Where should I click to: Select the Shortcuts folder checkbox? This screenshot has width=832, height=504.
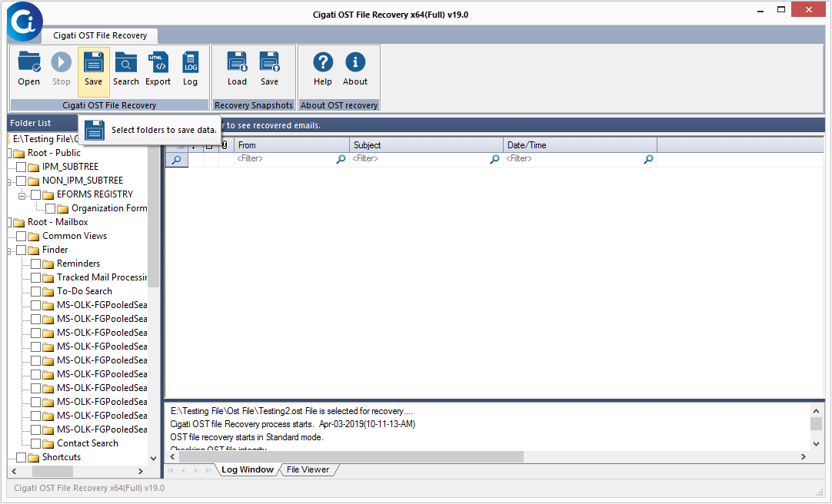pos(22,457)
